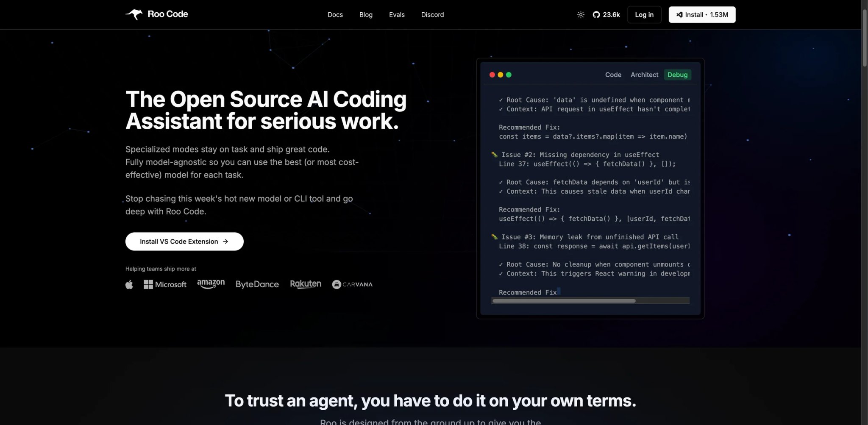Click the Log in button
Screen dimensions: 868x425
point(644,15)
